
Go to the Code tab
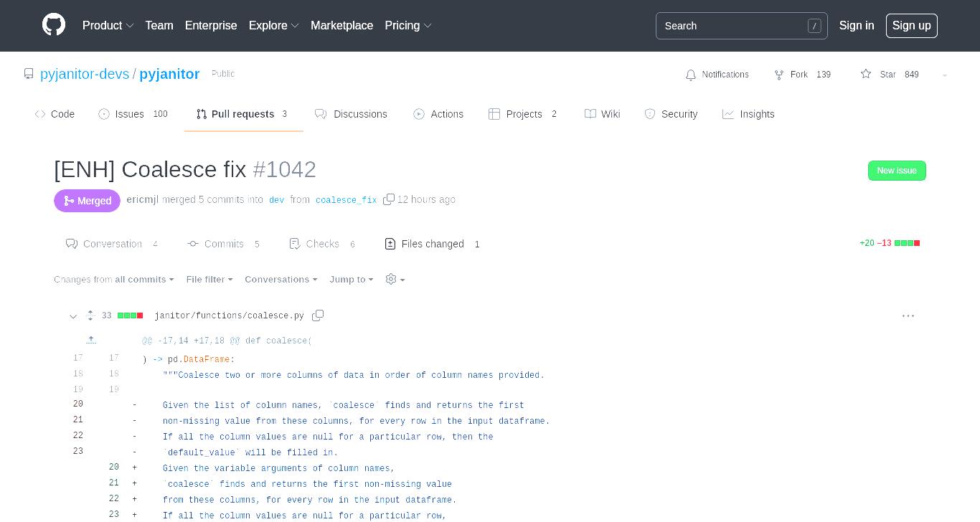tap(55, 114)
